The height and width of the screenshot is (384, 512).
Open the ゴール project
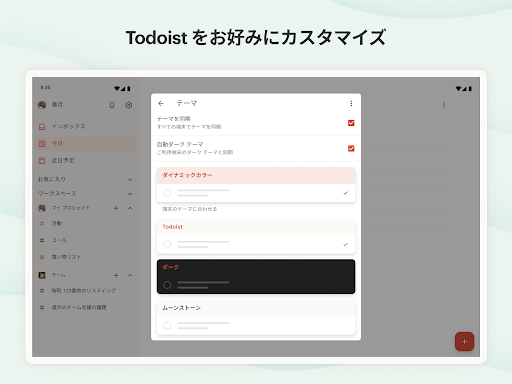pyautogui.click(x=85, y=240)
